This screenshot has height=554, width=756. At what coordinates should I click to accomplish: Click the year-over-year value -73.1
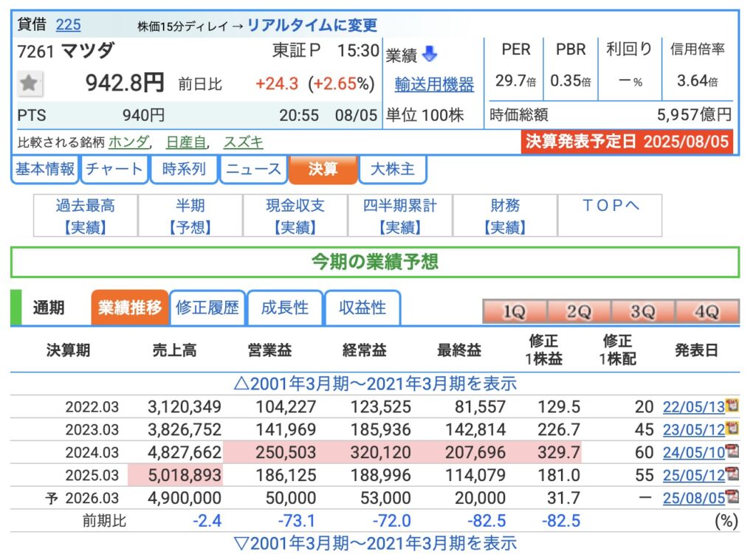point(297,521)
